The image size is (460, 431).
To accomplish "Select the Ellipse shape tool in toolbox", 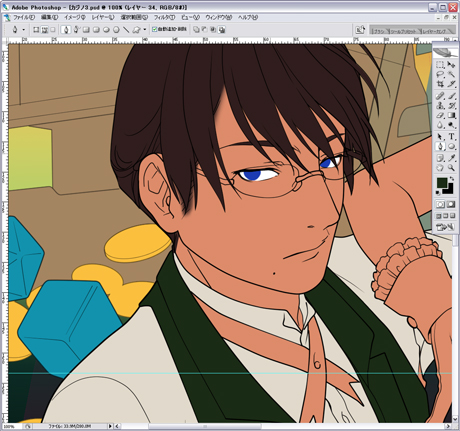I will click(451, 146).
